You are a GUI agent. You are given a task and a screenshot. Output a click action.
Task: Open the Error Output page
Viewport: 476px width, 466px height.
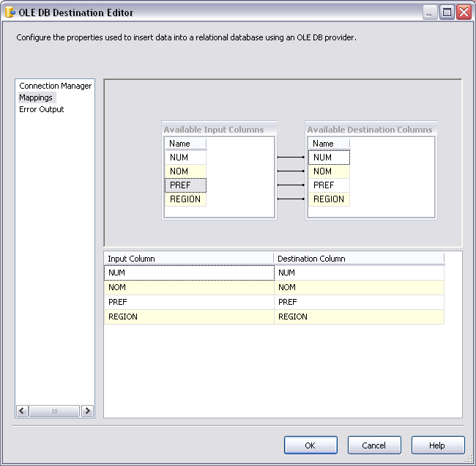click(42, 109)
